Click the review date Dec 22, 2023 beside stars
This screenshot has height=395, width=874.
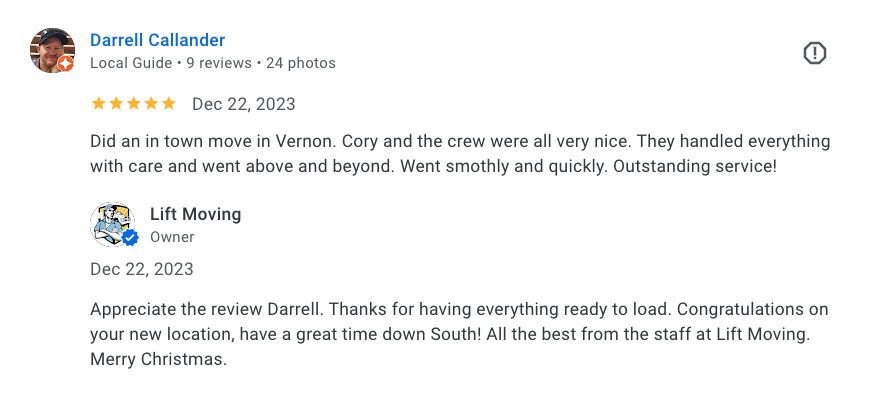pos(244,104)
